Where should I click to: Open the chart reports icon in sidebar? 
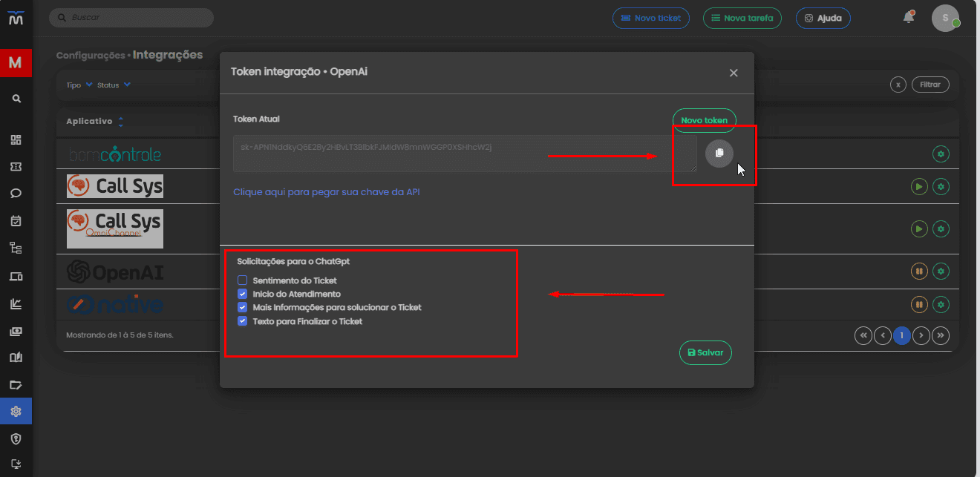[16, 303]
